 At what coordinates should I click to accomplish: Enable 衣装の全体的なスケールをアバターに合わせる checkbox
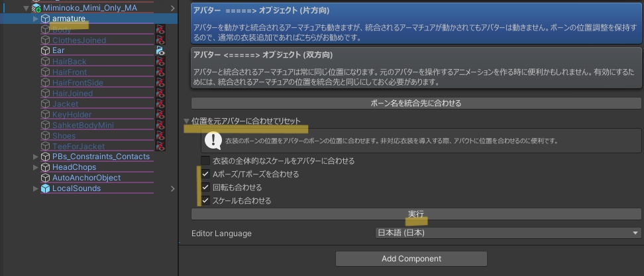tap(205, 161)
